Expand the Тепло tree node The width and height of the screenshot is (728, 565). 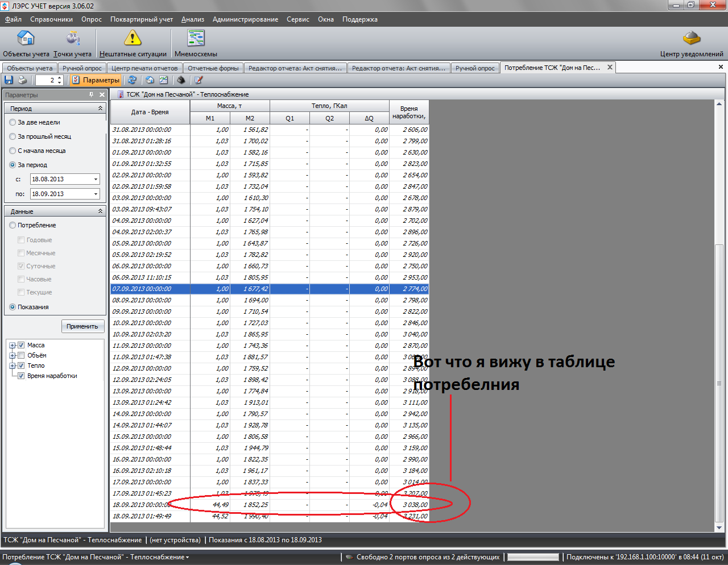pyautogui.click(x=13, y=365)
